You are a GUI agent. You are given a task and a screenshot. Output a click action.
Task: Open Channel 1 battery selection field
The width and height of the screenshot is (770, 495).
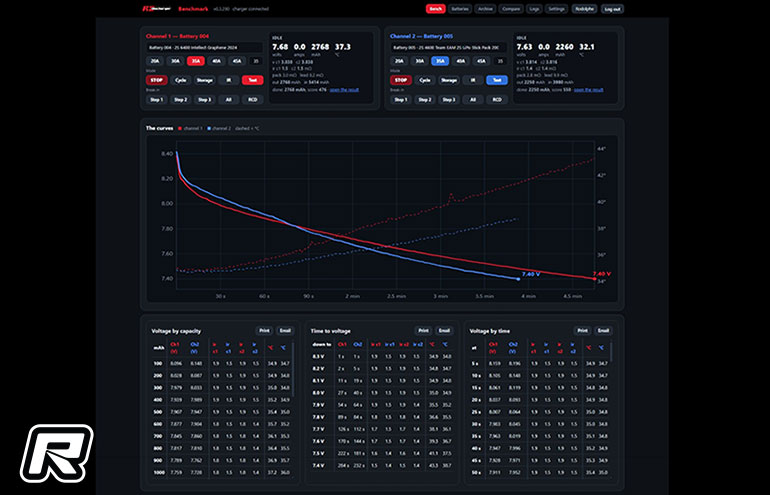[204, 48]
